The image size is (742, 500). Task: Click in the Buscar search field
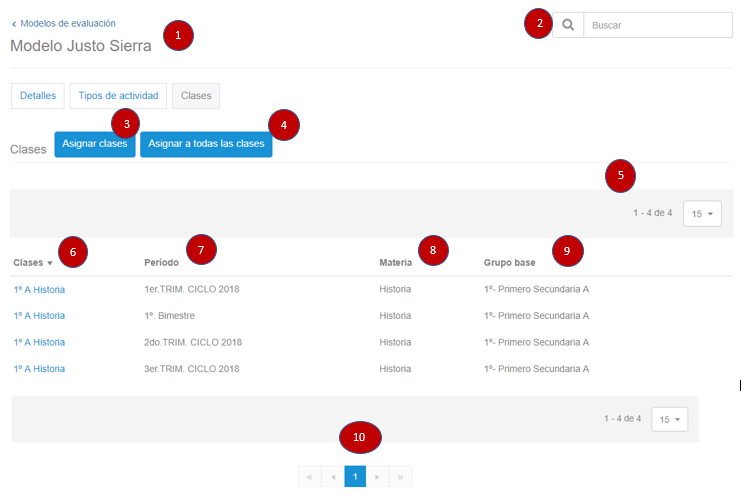(657, 25)
